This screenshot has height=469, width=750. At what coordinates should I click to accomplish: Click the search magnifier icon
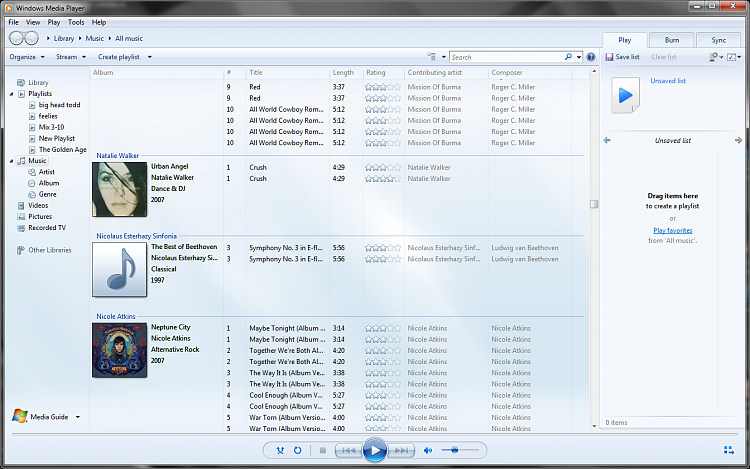click(x=568, y=57)
